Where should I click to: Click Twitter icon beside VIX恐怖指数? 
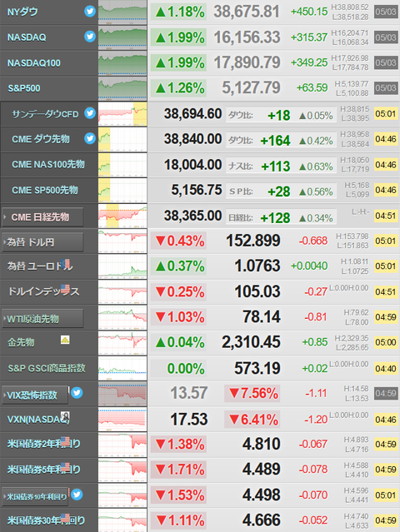[x=77, y=393]
